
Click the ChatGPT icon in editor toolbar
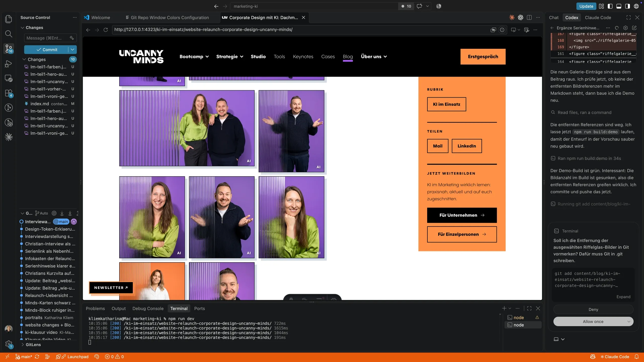click(x=520, y=17)
